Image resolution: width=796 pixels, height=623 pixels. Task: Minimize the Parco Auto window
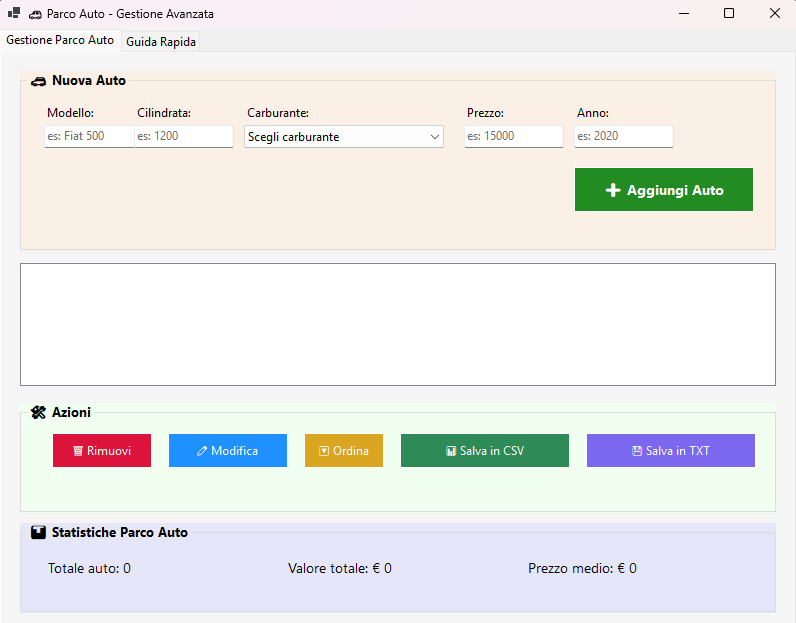click(684, 13)
